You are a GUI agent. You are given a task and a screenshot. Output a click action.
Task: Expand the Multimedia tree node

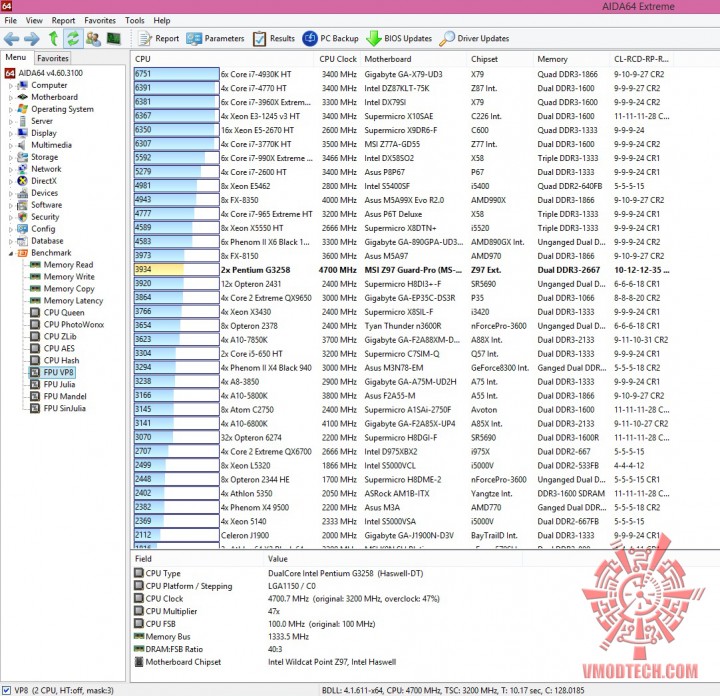pos(11,145)
